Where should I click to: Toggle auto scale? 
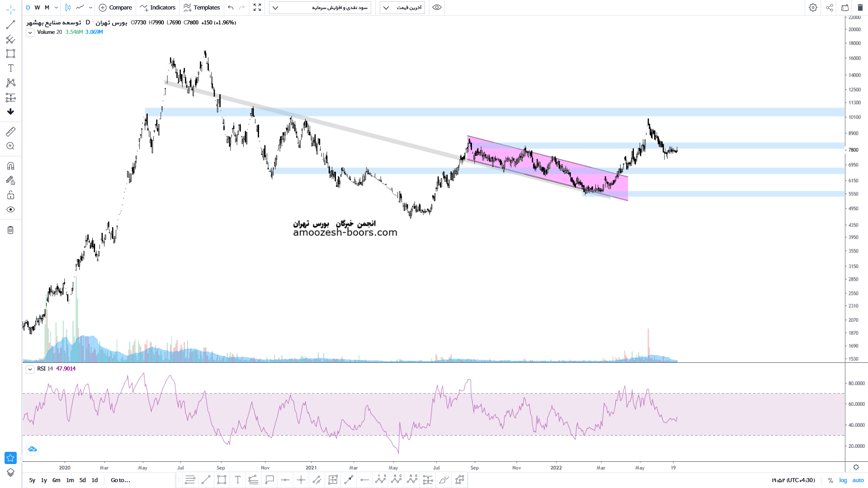[858, 480]
